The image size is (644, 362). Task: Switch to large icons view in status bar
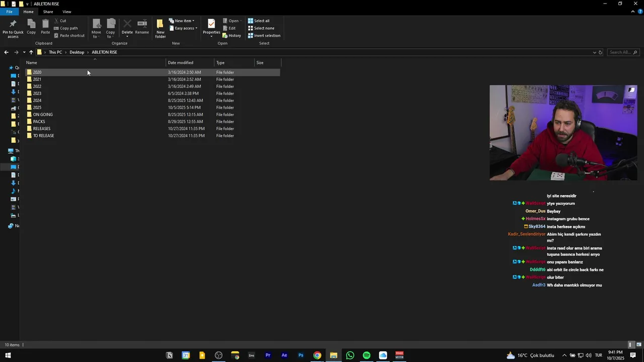[x=639, y=345]
